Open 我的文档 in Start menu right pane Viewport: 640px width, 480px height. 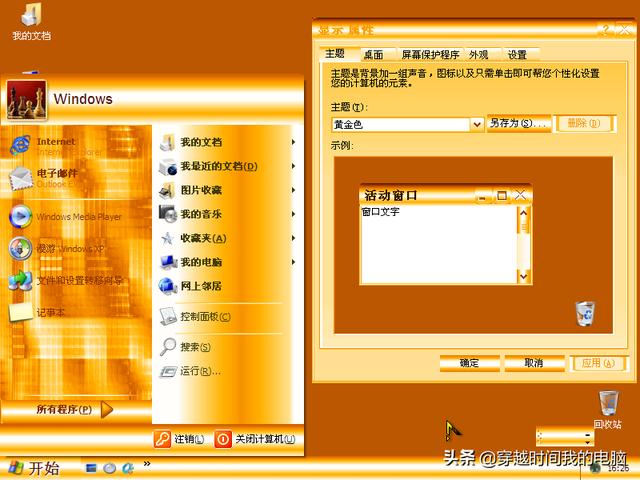click(x=227, y=142)
